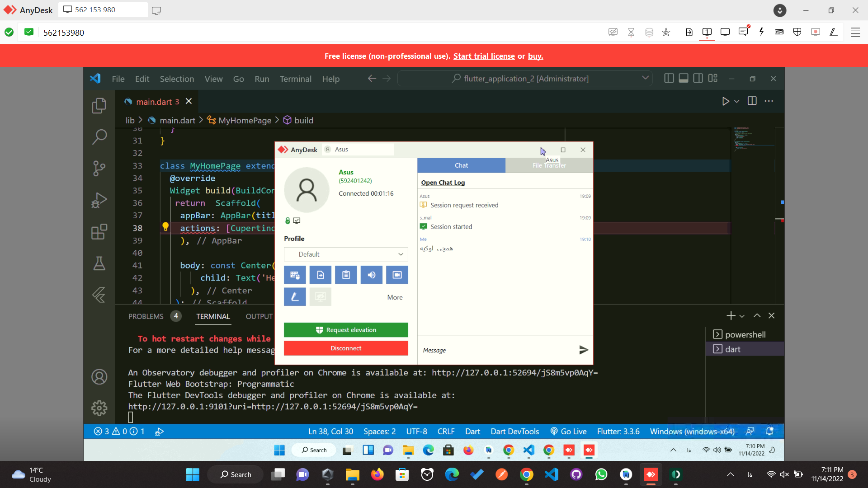This screenshot has width=868, height=488.
Task: Click More under the profile permissions
Action: point(395,297)
